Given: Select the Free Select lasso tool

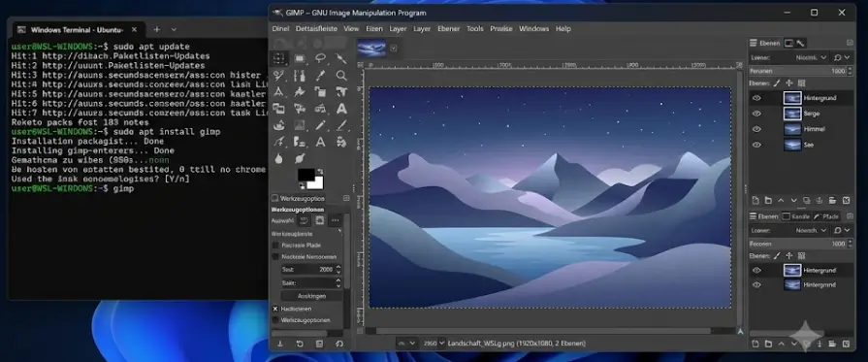Looking at the screenshot, I should pyautogui.click(x=320, y=58).
